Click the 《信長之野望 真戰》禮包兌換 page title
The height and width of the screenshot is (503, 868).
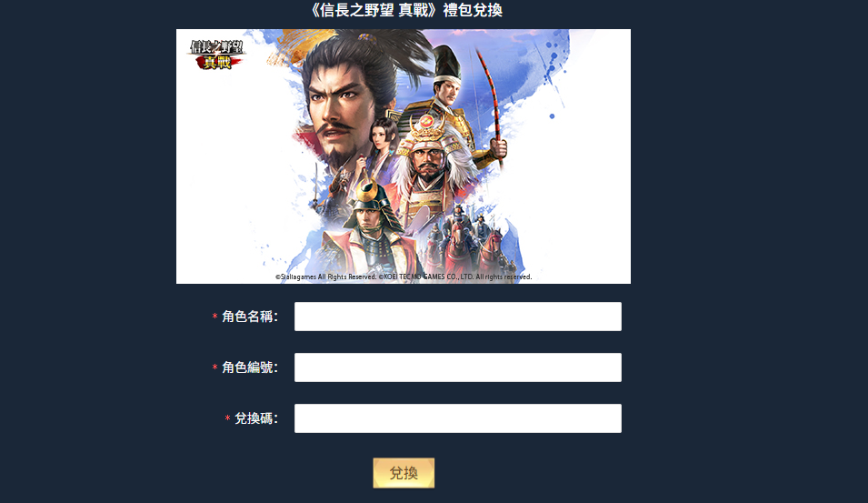click(x=405, y=10)
